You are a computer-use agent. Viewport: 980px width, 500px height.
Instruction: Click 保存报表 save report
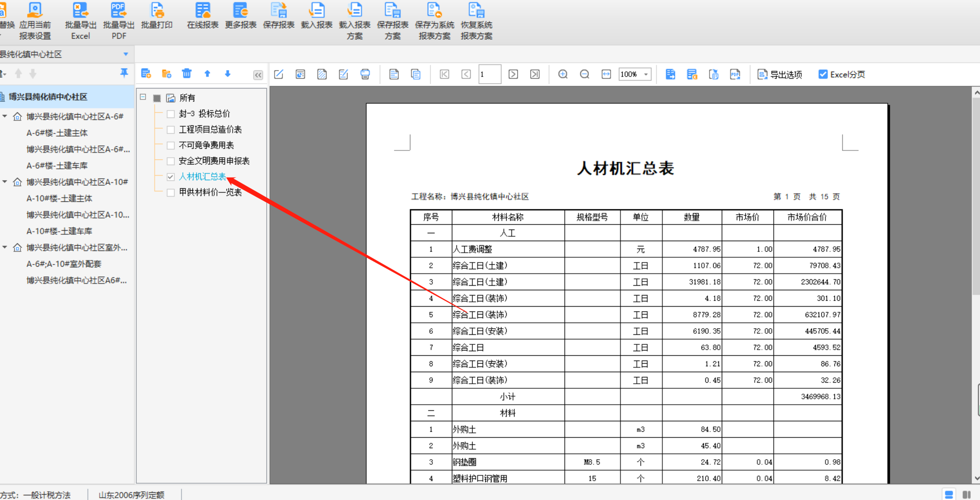point(279,16)
